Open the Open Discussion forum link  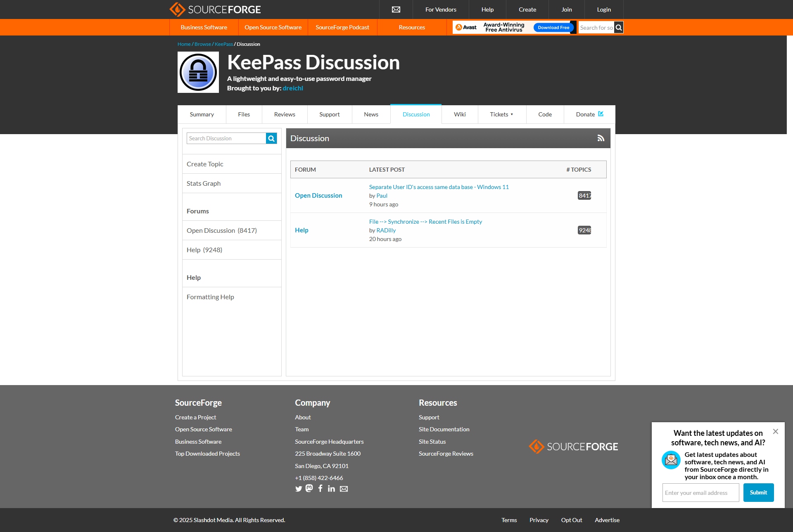click(x=318, y=196)
